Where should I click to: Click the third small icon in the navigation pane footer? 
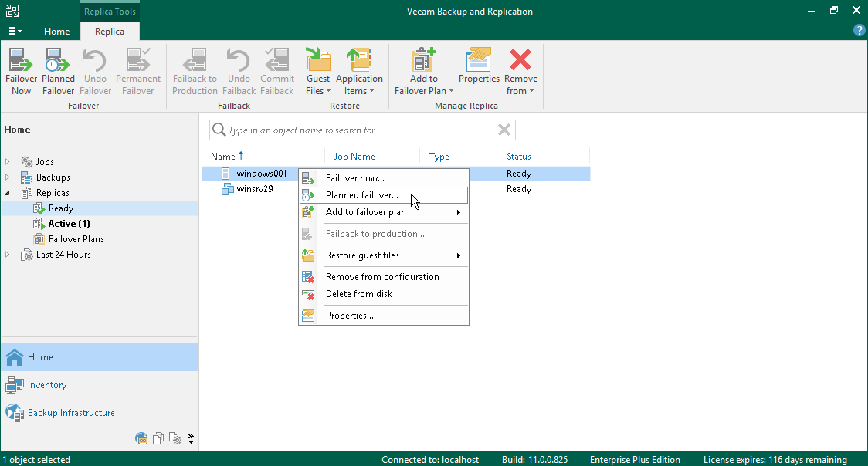(x=175, y=439)
